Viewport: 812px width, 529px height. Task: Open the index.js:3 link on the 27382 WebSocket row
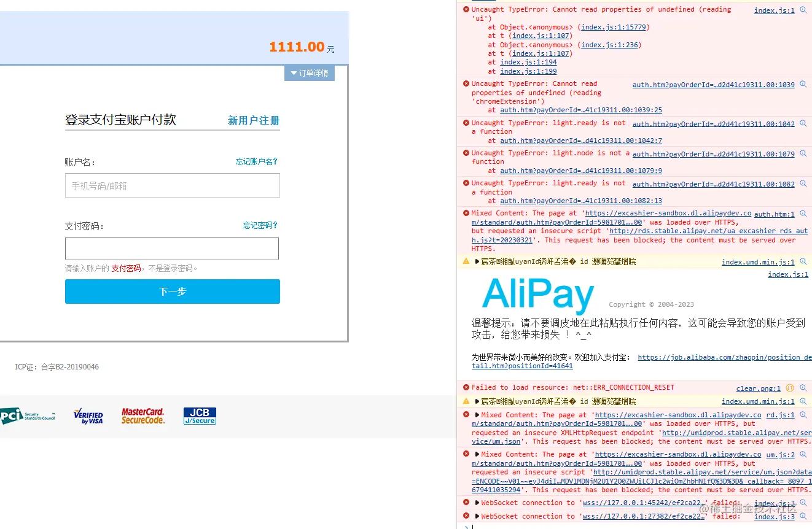click(x=775, y=517)
